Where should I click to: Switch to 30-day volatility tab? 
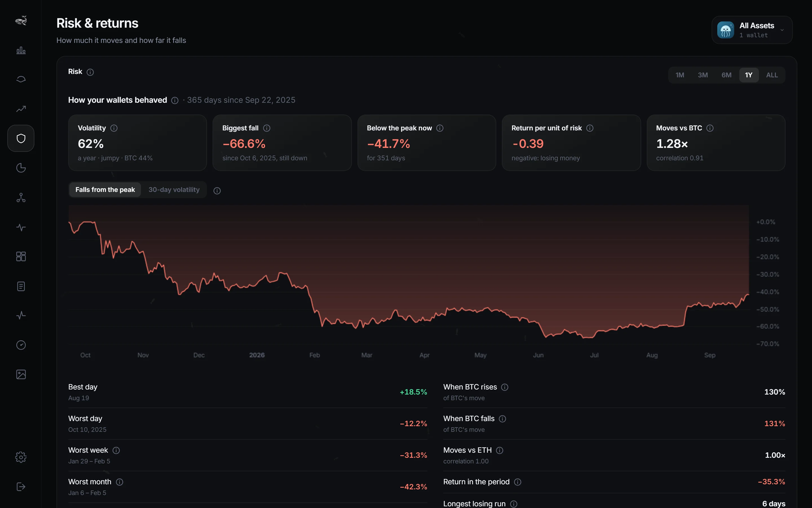174,190
